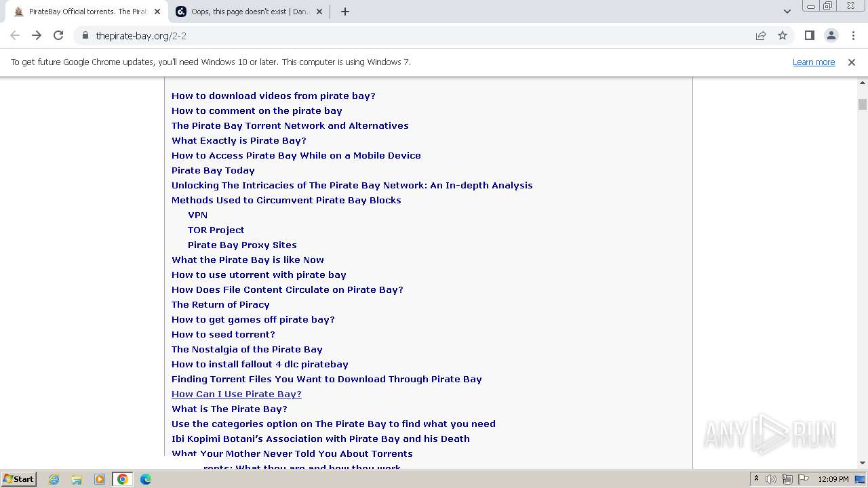Screen dimensions: 868x488
Task: Launch Microsoft Edge from taskbar
Action: pos(146,479)
